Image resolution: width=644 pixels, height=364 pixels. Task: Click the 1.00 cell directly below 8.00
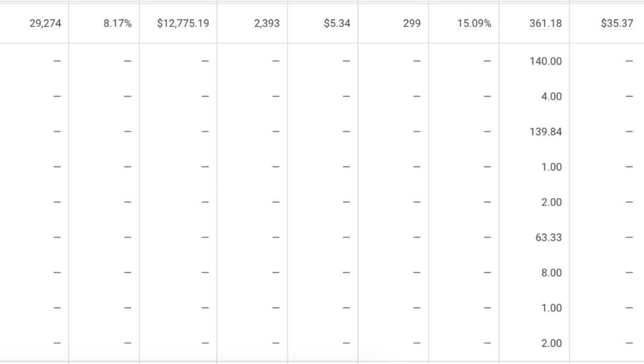pyautogui.click(x=552, y=308)
